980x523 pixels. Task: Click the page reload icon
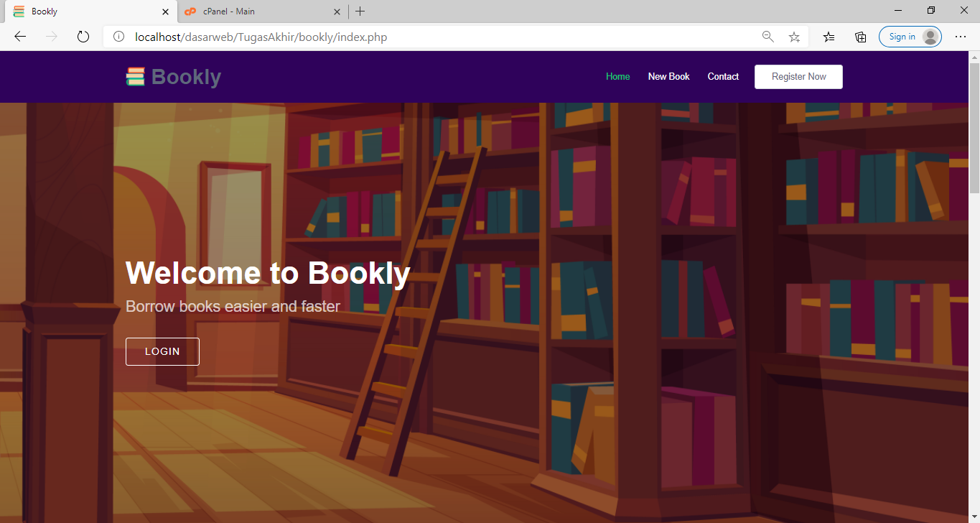[83, 37]
